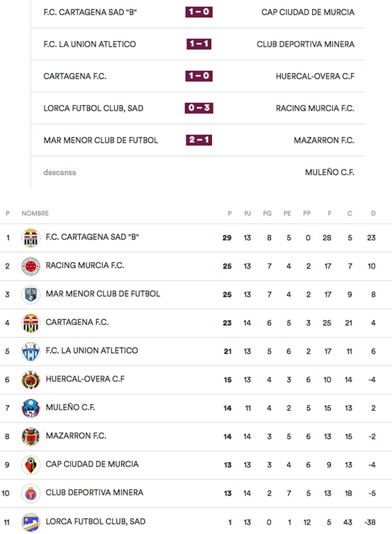This screenshot has width=392, height=534.
Task: Click the F.C. Cartagena SAD "B" crest in standings
Action: 31,238
